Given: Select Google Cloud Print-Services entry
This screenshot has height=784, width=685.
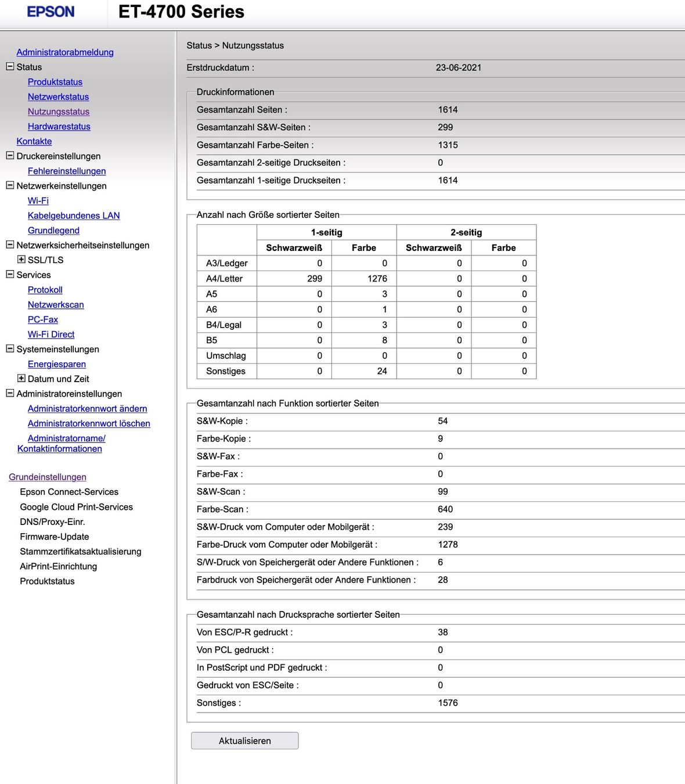Looking at the screenshot, I should click(77, 507).
